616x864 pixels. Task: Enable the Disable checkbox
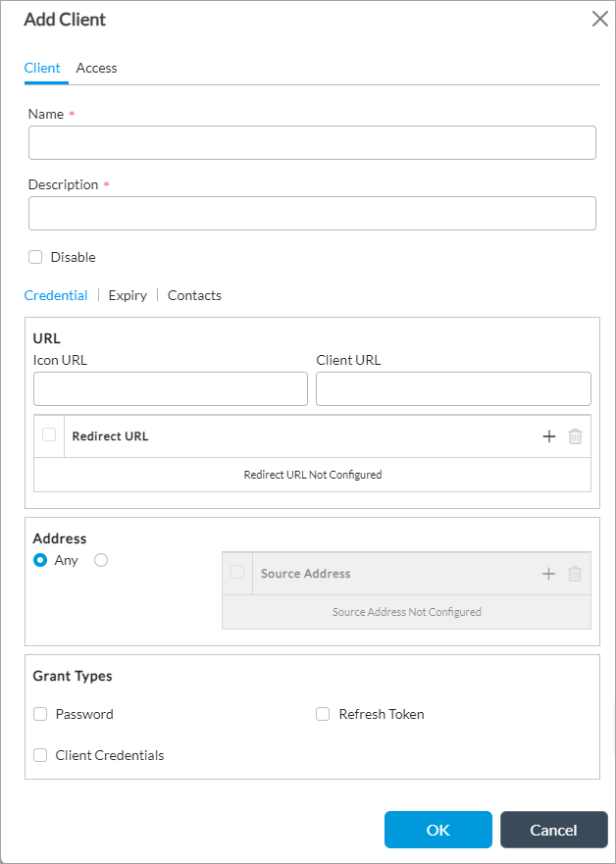pyautogui.click(x=36, y=257)
